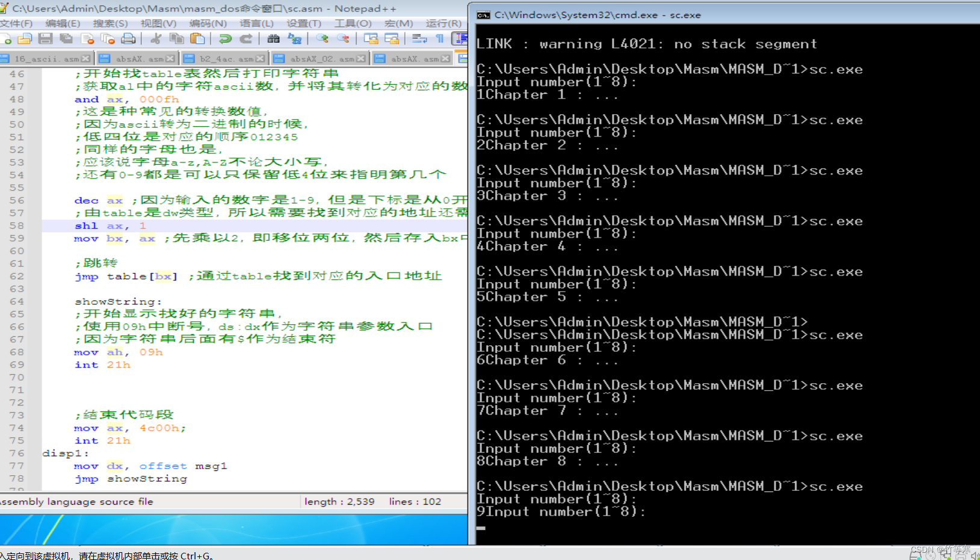The image size is (980, 560).
Task: Open the 编码(N) menu
Action: (x=208, y=23)
